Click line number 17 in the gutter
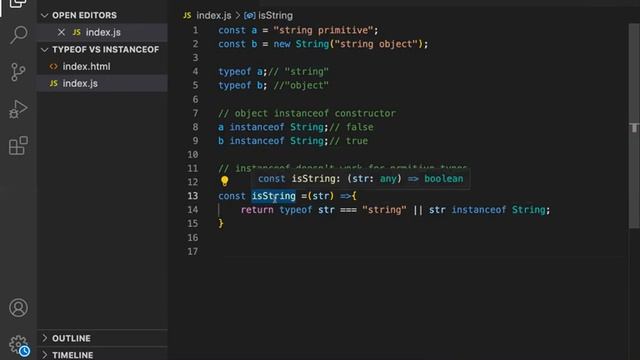Screen dimensions: 640x360 (x=193, y=251)
